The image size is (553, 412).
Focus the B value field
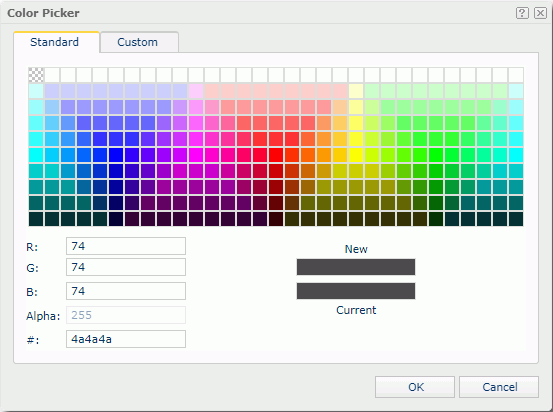point(126,291)
